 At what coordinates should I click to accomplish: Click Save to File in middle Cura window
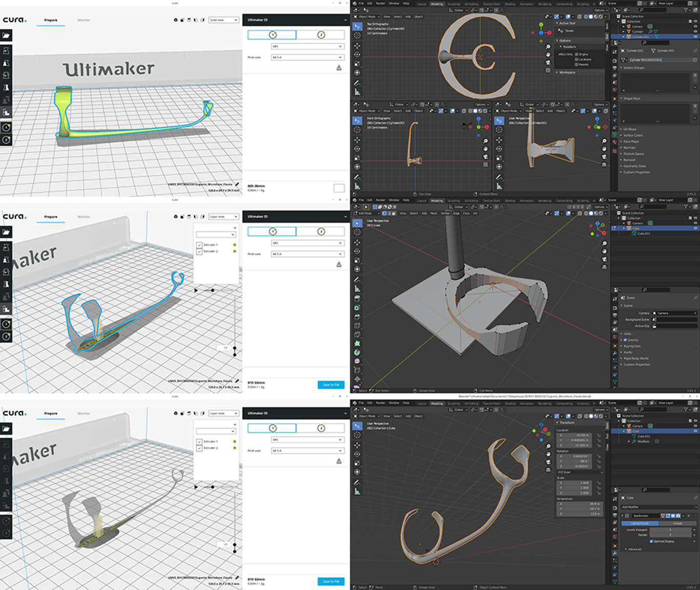pyautogui.click(x=331, y=385)
